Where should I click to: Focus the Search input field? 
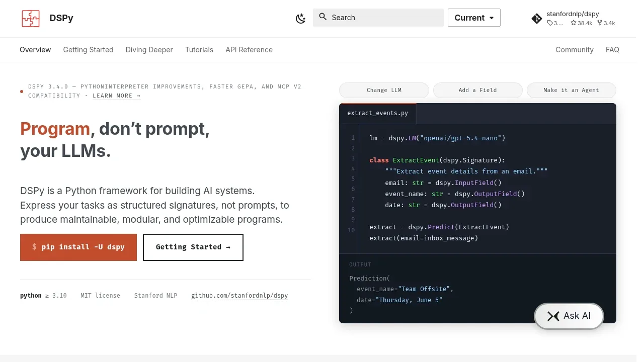click(x=378, y=18)
